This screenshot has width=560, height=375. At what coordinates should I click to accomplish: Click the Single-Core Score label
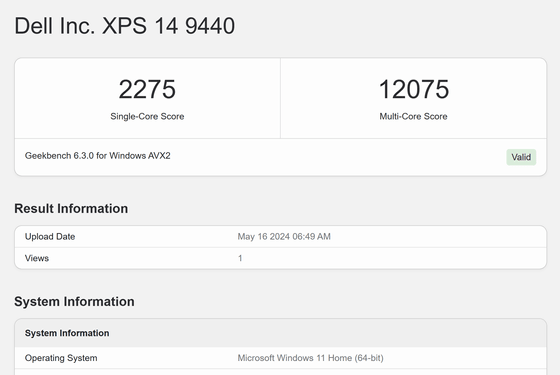[147, 116]
